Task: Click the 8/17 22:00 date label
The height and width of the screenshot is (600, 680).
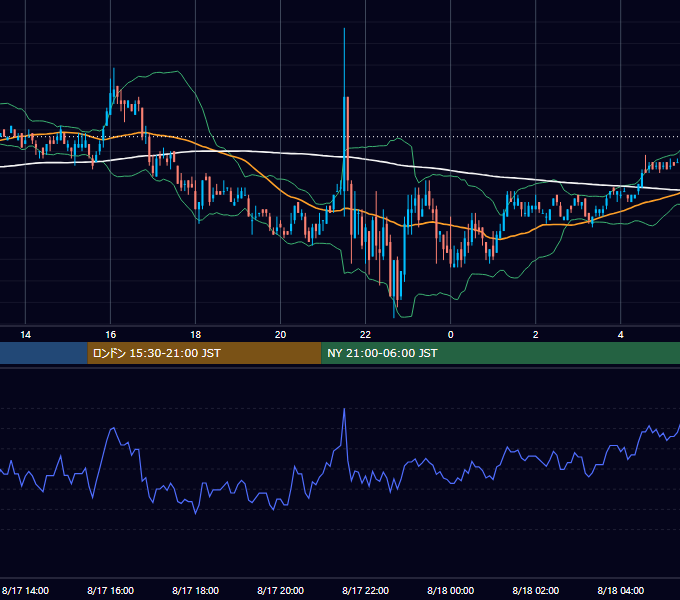Action: 366,590
